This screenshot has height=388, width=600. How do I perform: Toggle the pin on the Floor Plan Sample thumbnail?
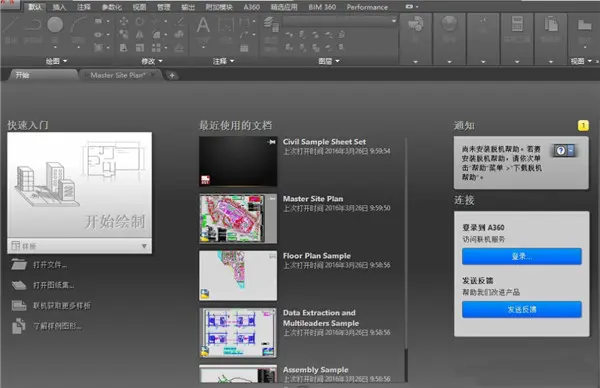272,256
